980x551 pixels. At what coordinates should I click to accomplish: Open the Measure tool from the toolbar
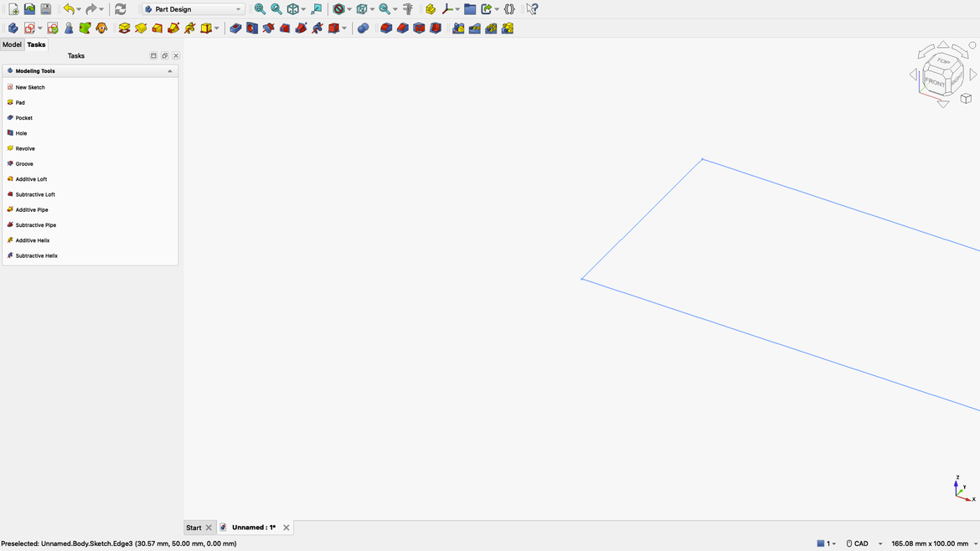408,8
